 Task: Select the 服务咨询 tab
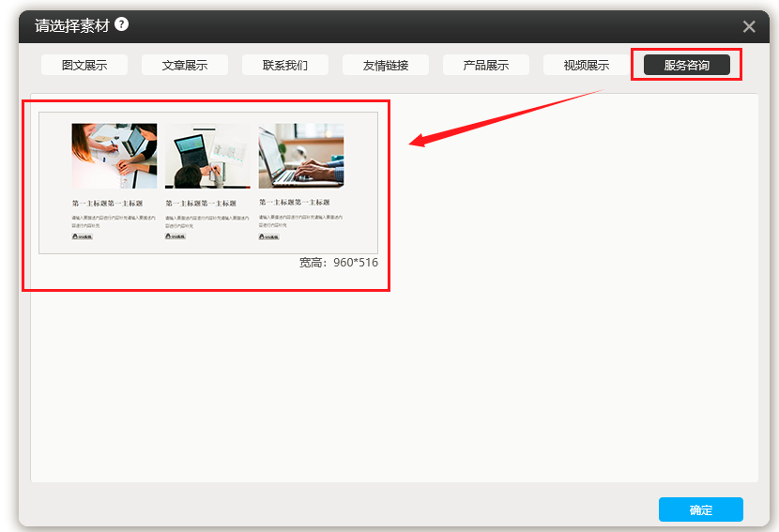pyautogui.click(x=687, y=66)
